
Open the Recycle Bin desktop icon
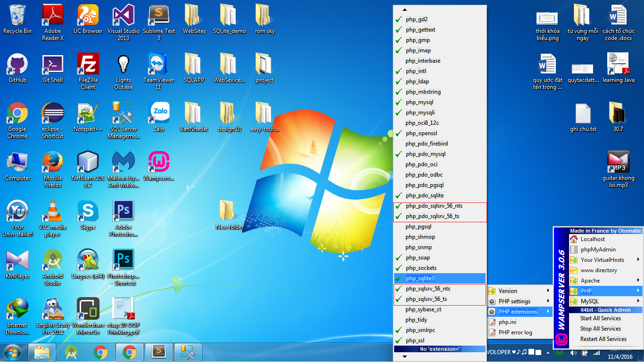point(17,19)
